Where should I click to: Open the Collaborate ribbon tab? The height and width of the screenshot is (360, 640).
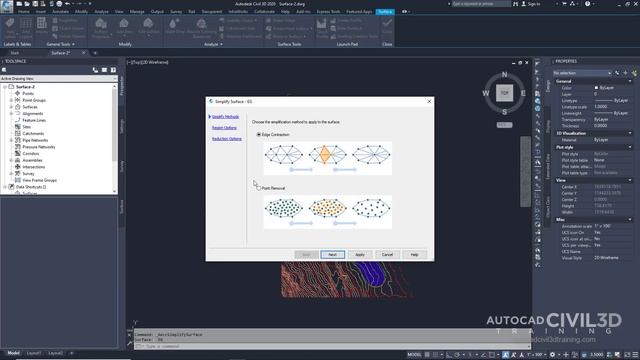tap(264, 11)
